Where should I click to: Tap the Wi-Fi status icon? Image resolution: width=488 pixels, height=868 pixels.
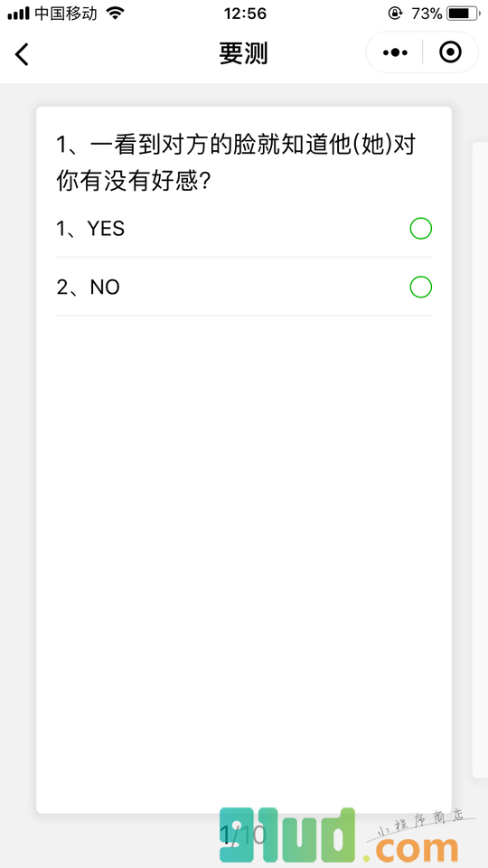(115, 14)
